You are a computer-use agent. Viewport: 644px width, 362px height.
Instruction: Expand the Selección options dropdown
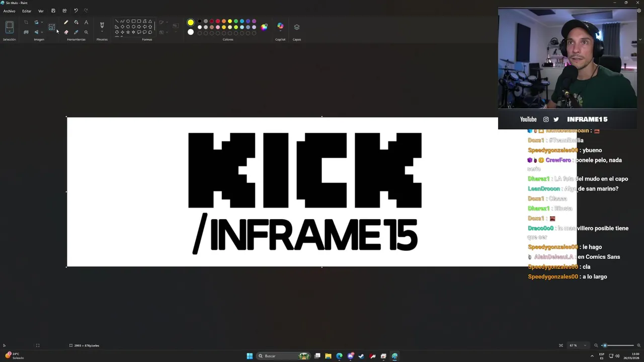[x=10, y=31]
